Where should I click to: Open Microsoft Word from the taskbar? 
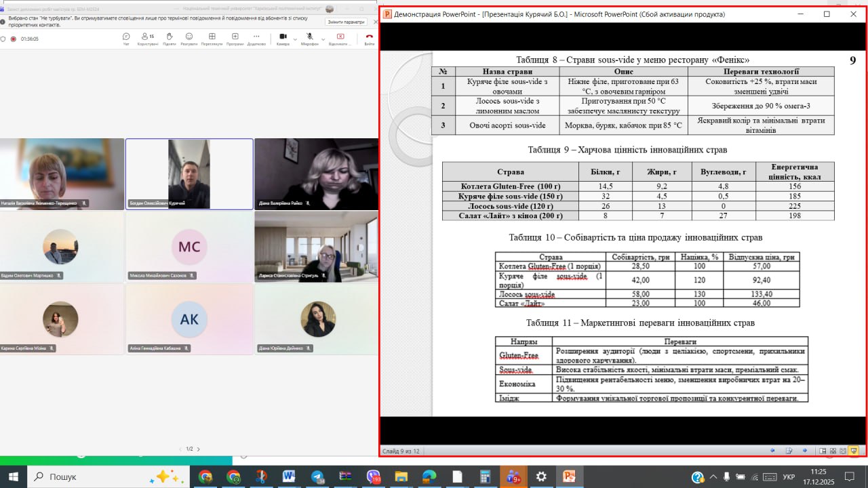pyautogui.click(x=289, y=476)
